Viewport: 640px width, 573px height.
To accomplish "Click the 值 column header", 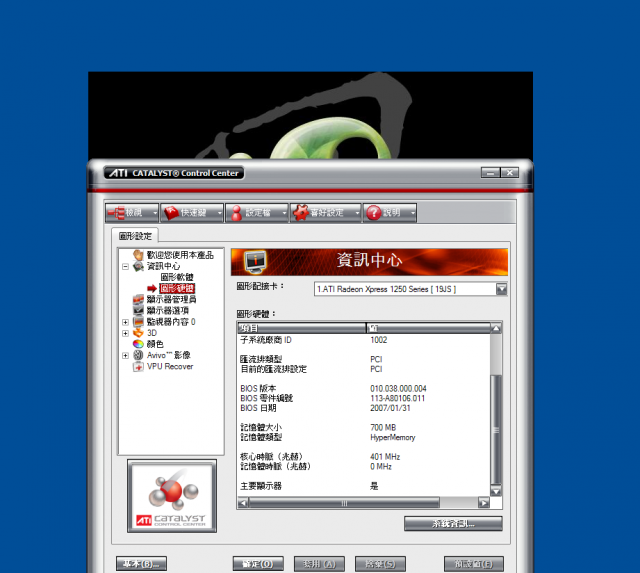I will pos(428,328).
